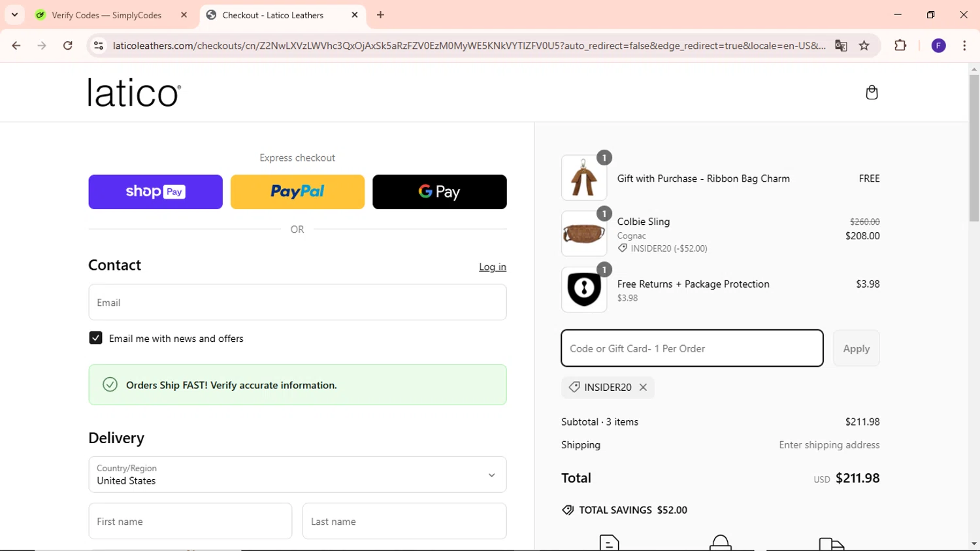The height and width of the screenshot is (551, 980).
Task: Focus the First name field
Action: (x=190, y=521)
